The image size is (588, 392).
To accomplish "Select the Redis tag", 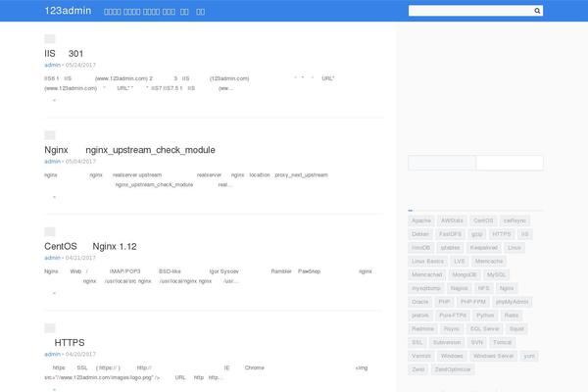I will coord(512,316).
